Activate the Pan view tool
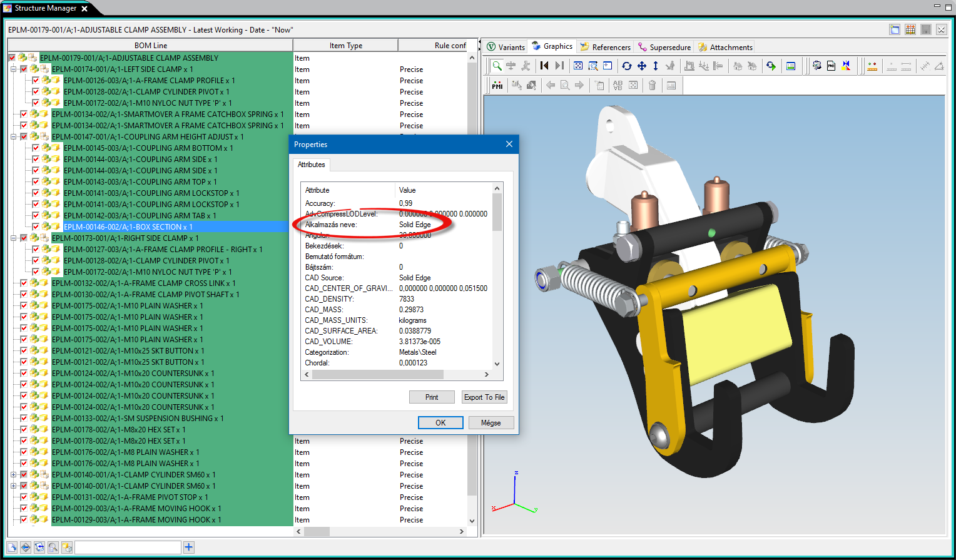956x560 pixels. pos(642,66)
